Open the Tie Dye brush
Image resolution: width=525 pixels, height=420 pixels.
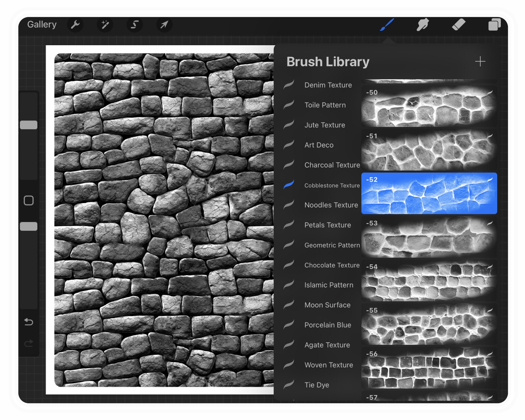coord(317,385)
